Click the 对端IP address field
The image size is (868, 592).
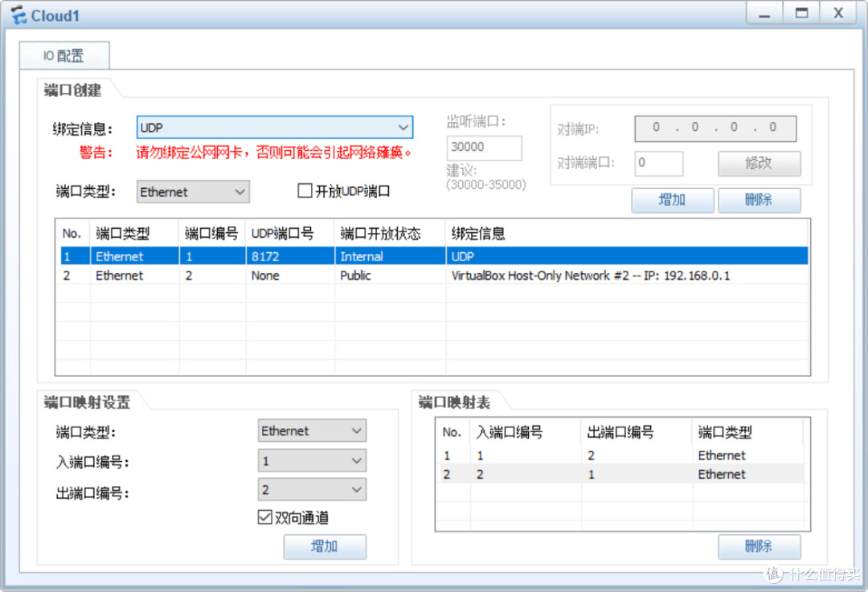click(x=715, y=129)
